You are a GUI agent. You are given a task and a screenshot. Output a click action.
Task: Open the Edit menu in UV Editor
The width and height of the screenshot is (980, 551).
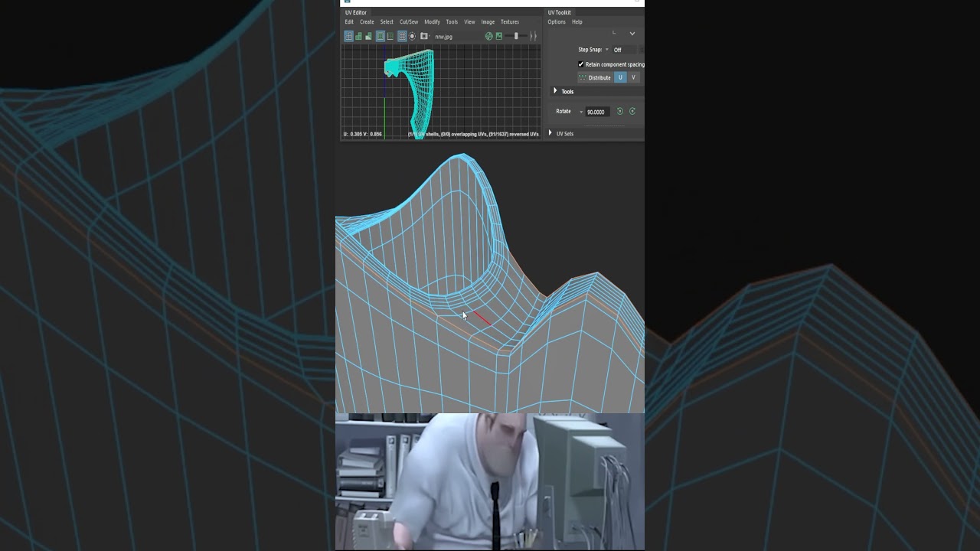coord(349,21)
